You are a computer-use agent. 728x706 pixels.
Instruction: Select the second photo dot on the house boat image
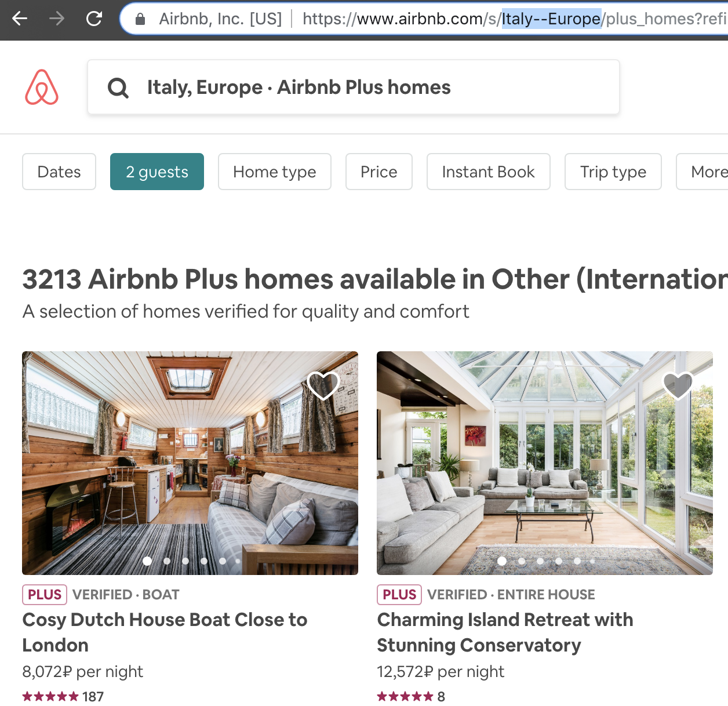(x=167, y=561)
